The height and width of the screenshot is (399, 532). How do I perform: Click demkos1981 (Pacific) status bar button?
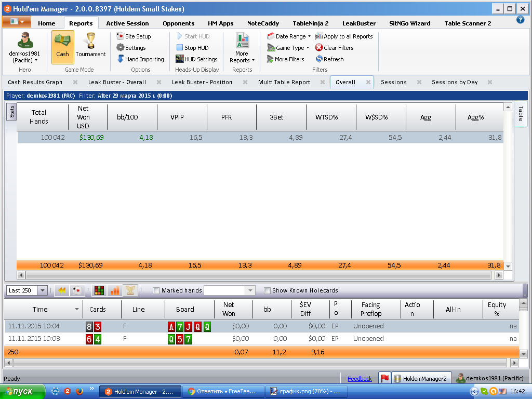click(491, 378)
